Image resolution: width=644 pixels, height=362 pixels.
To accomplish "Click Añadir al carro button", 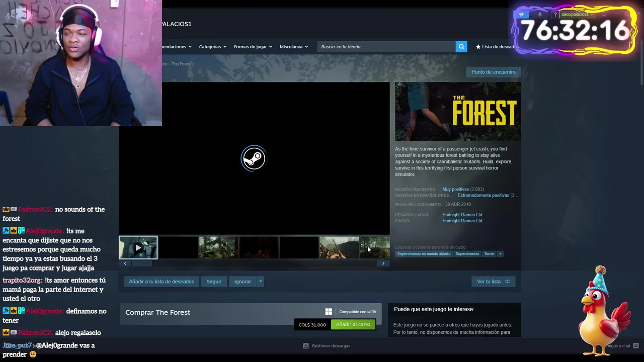I will (353, 324).
